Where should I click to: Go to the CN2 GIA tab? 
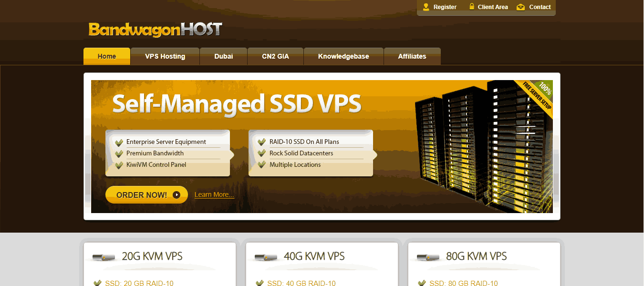coord(275,56)
